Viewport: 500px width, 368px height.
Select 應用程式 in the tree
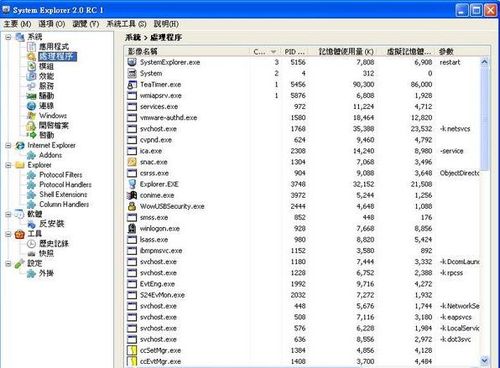click(x=54, y=47)
